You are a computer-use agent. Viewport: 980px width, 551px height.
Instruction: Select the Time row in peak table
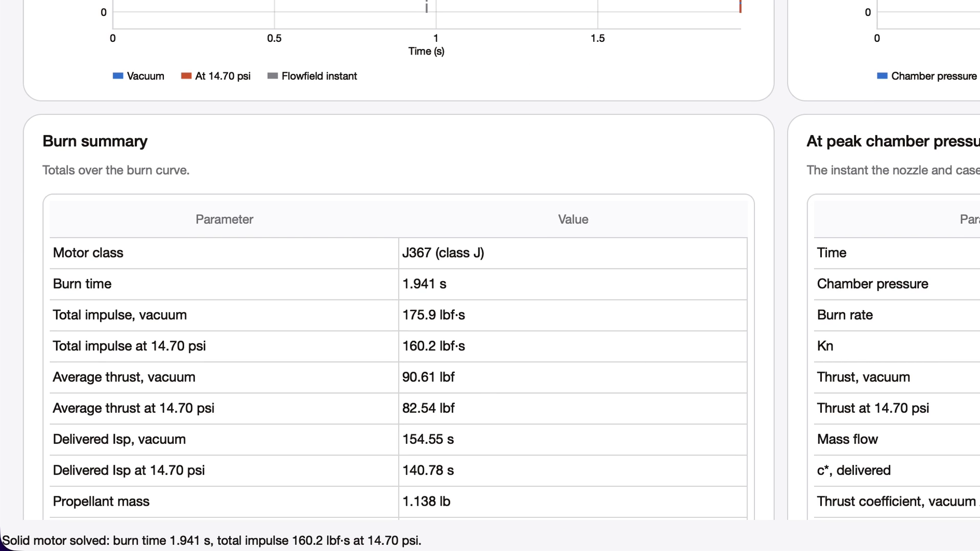point(897,253)
